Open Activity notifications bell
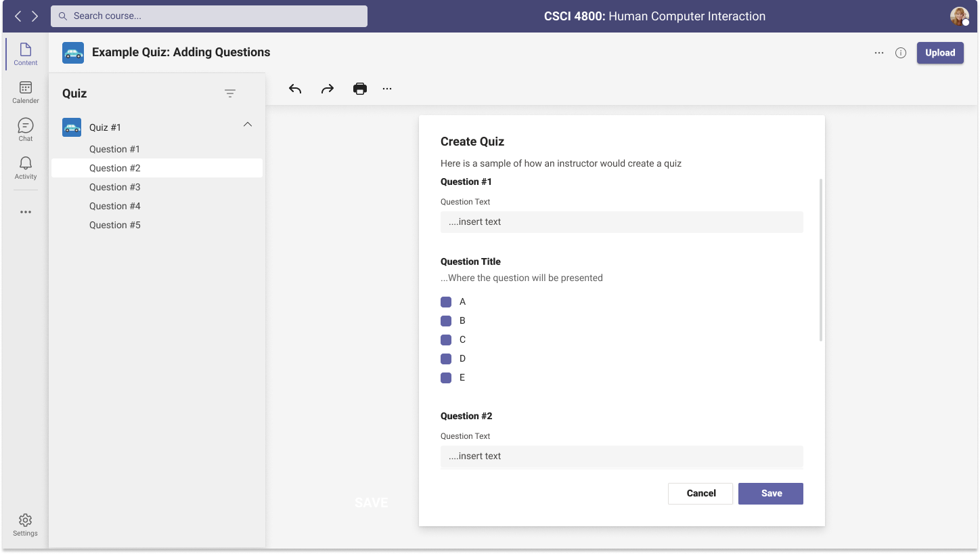This screenshot has width=980, height=554. pos(26,167)
